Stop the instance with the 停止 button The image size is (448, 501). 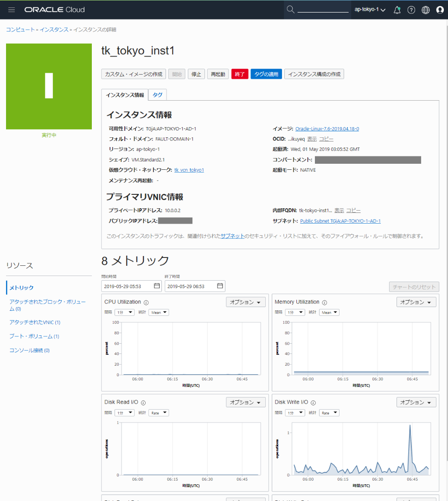pyautogui.click(x=196, y=74)
